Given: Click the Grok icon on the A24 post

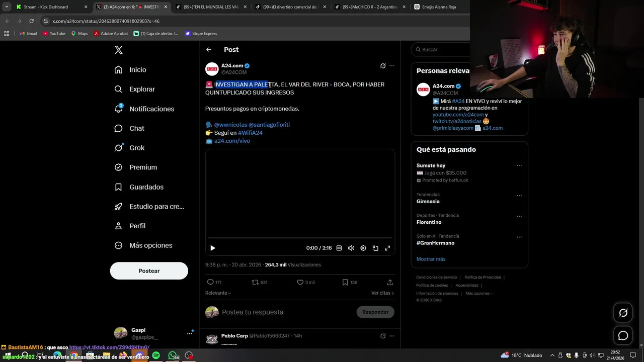Looking at the screenshot, I should point(383,66).
